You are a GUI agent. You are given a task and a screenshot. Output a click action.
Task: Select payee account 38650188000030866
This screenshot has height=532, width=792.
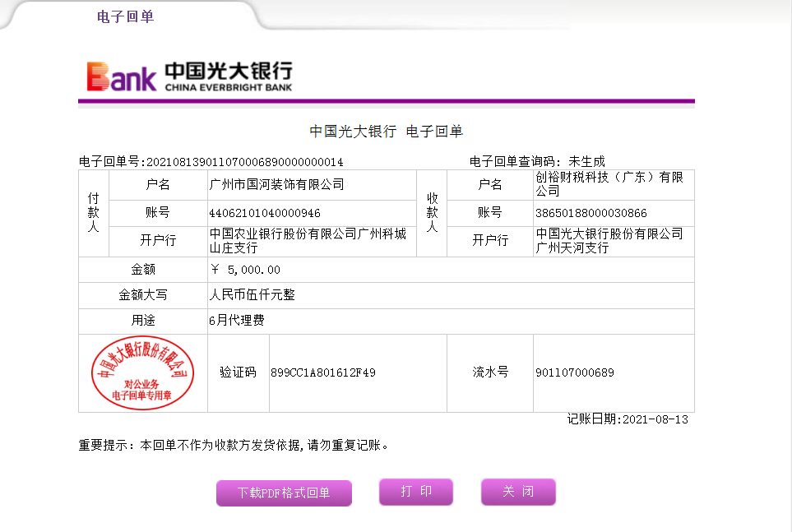tap(591, 213)
